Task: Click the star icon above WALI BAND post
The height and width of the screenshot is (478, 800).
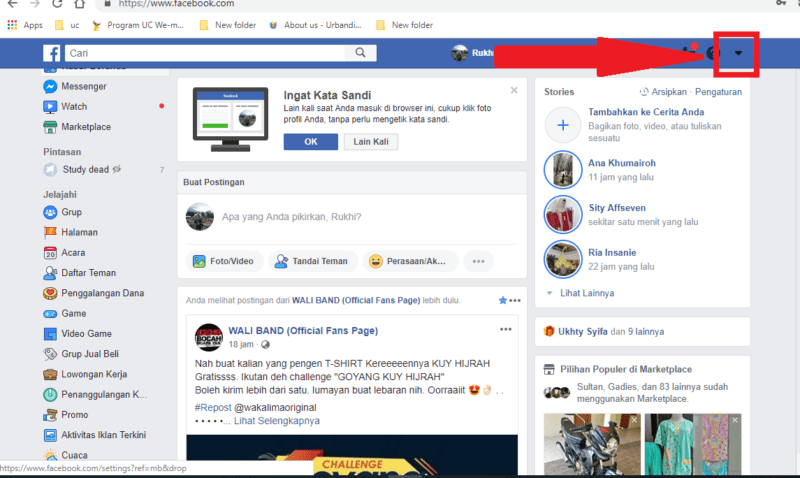Action: click(x=503, y=300)
